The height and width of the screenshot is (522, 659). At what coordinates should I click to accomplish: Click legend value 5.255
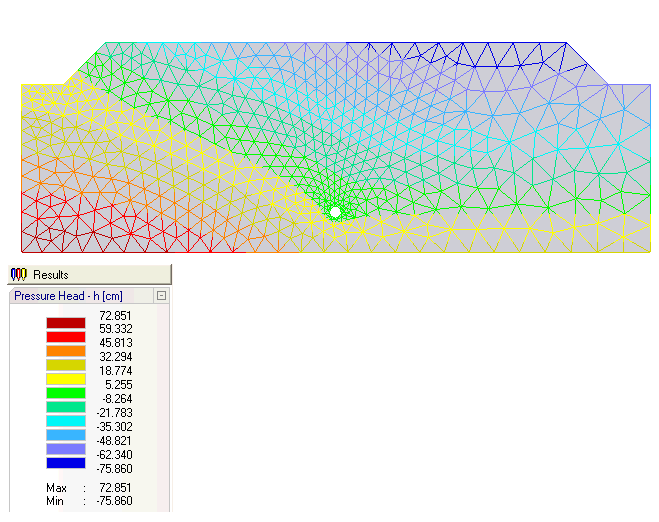(x=119, y=385)
